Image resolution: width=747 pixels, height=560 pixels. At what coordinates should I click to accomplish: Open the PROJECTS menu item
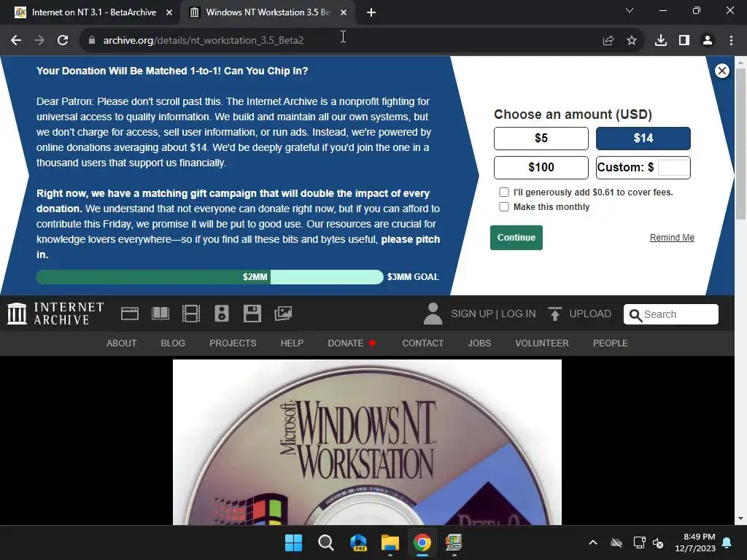233,343
